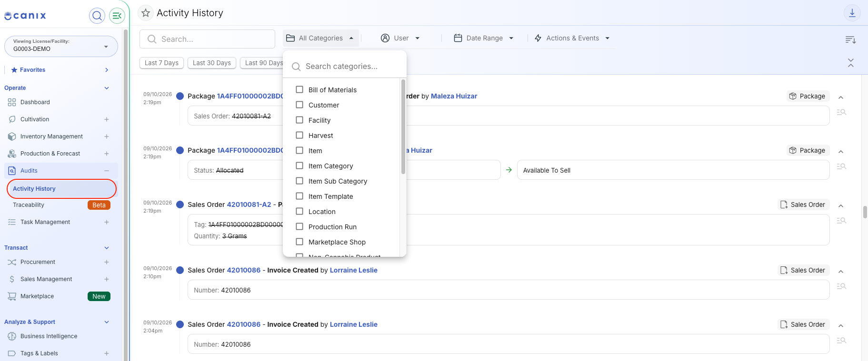Favorite this page with the star icon

[x=146, y=13]
